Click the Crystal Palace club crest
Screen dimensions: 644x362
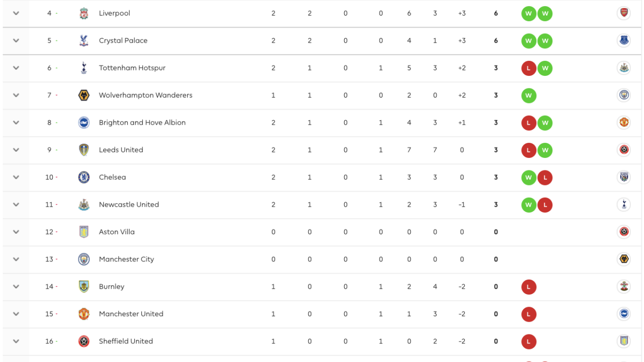pos(84,41)
